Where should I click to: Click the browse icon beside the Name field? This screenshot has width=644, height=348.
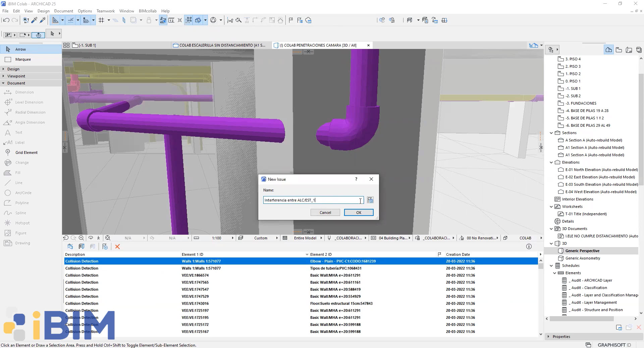tap(370, 200)
